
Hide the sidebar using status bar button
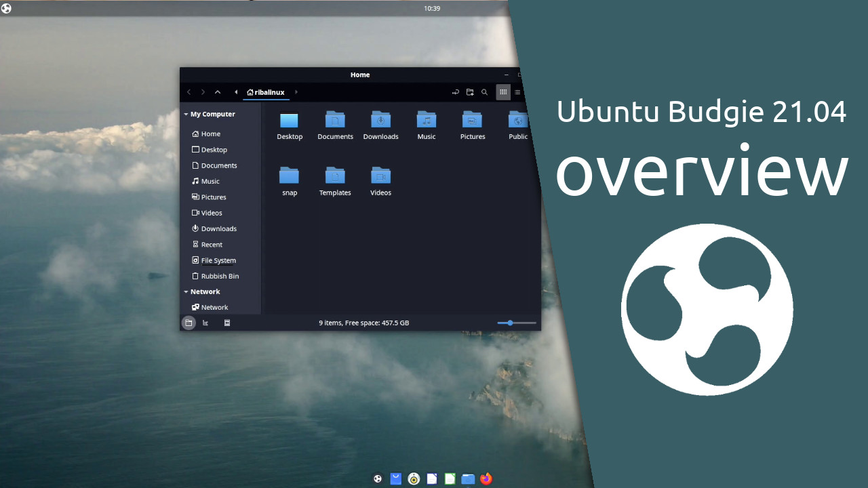[227, 323]
